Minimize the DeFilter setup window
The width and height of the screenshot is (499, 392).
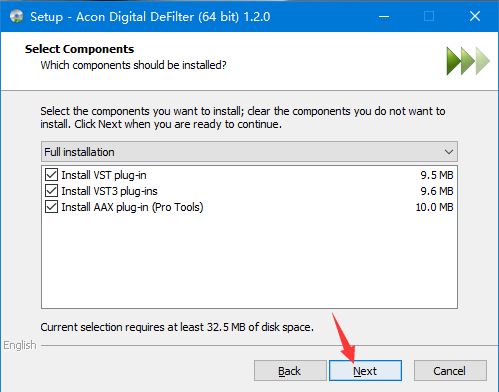[384, 16]
